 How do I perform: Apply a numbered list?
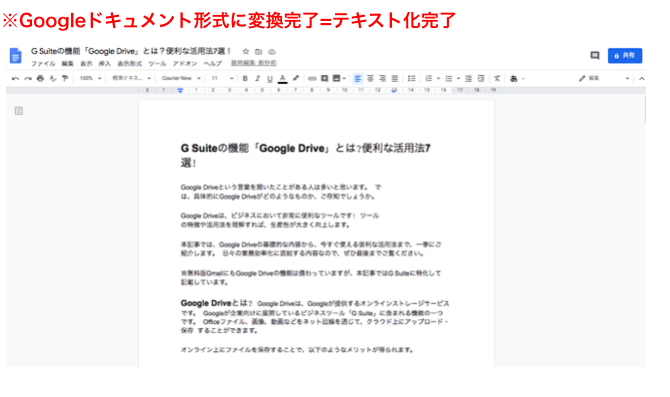(x=429, y=79)
